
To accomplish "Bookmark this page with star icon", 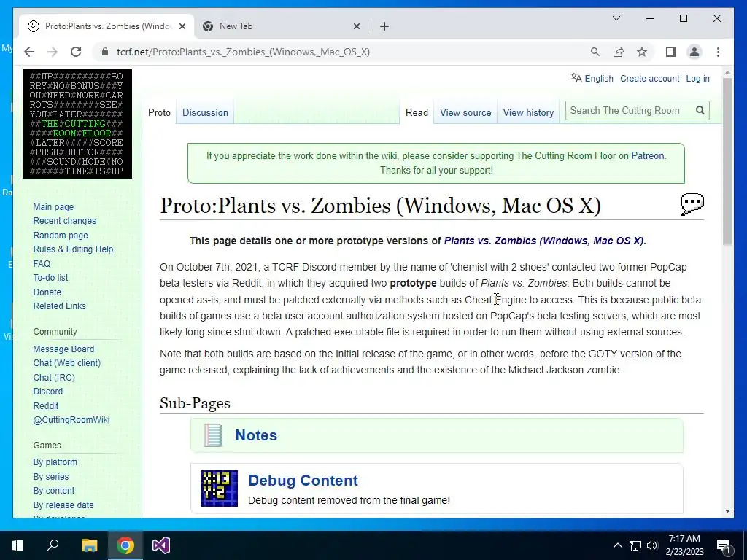I will pos(642,52).
